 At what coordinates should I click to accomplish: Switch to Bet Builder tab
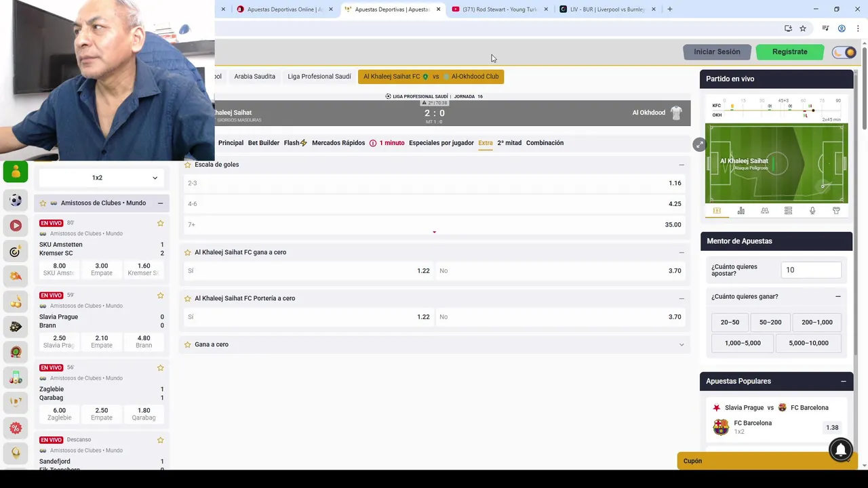(x=264, y=143)
